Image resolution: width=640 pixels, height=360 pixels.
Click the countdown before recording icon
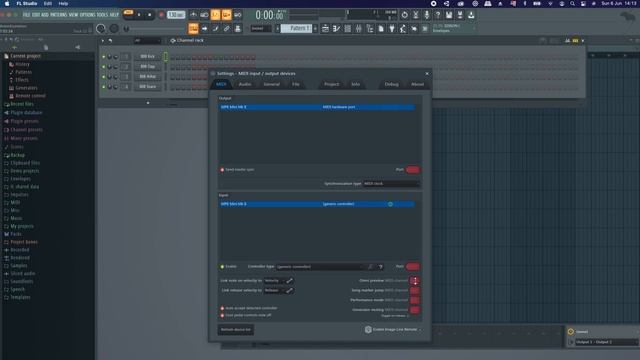(x=215, y=15)
